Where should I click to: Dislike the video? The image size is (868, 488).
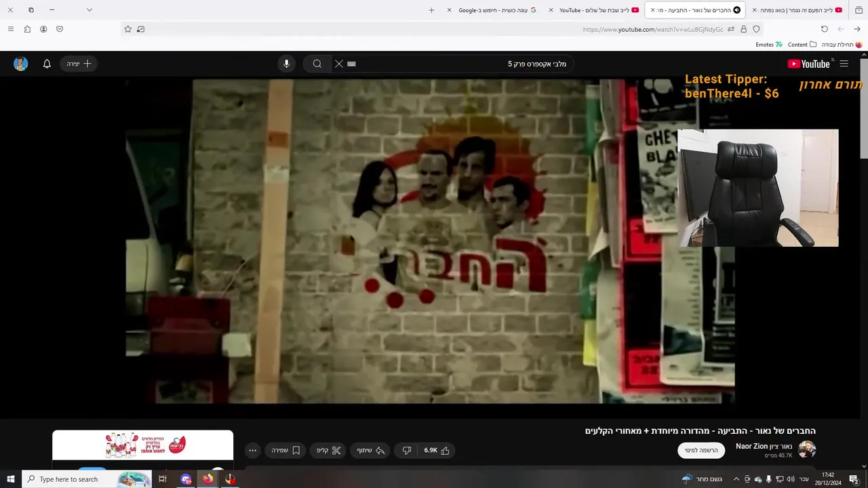[407, 450]
